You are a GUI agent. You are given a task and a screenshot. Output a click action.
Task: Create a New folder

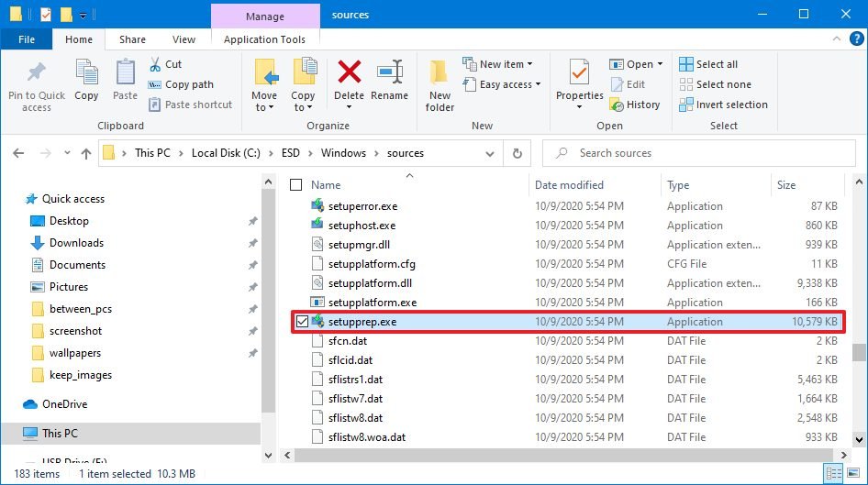440,85
